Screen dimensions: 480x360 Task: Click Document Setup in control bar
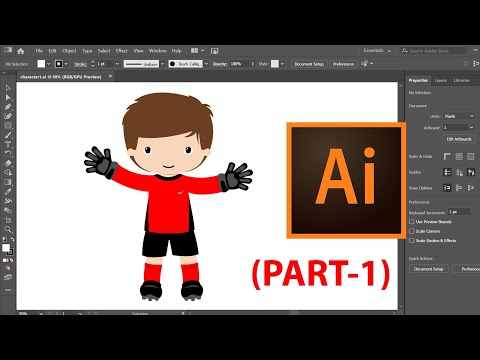pyautogui.click(x=309, y=64)
